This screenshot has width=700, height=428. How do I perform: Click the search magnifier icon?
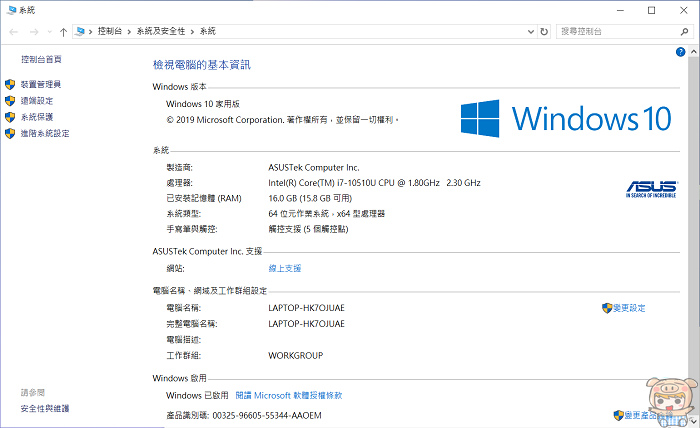click(x=684, y=32)
